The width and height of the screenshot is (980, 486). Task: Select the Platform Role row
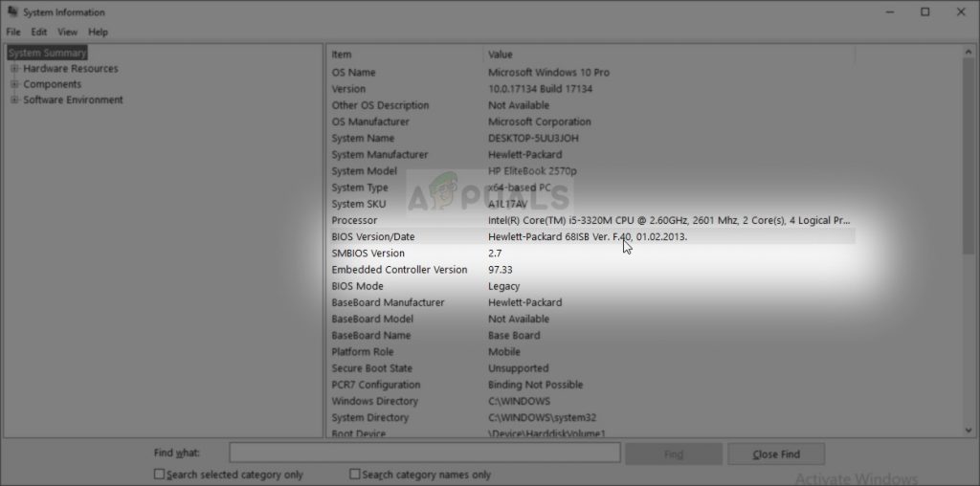(x=590, y=352)
